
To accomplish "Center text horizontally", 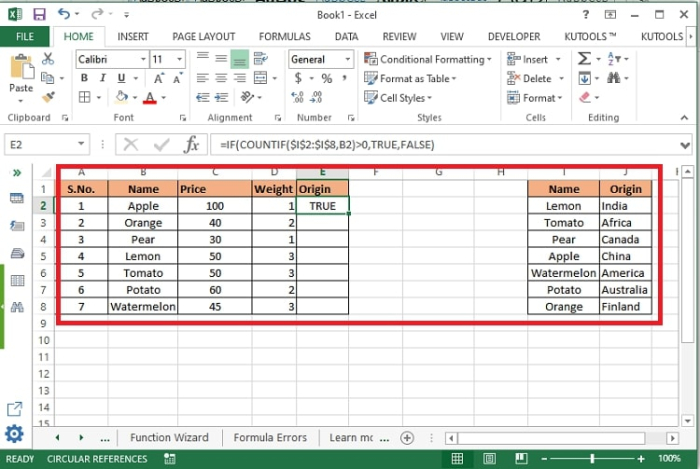I will (x=221, y=78).
